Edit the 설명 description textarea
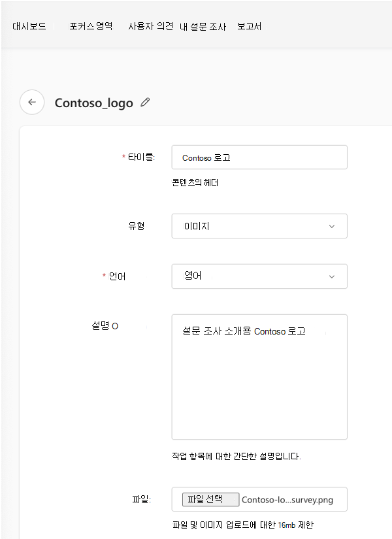392x539 pixels. [259, 377]
